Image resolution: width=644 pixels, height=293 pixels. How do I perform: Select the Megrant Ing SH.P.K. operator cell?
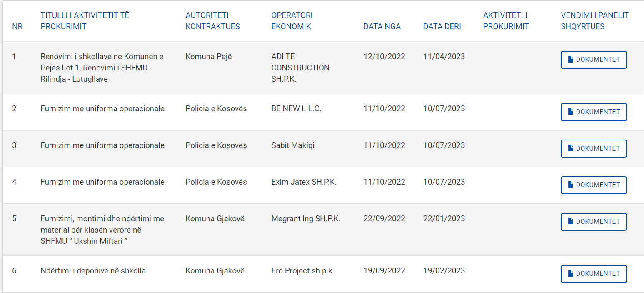point(306,218)
